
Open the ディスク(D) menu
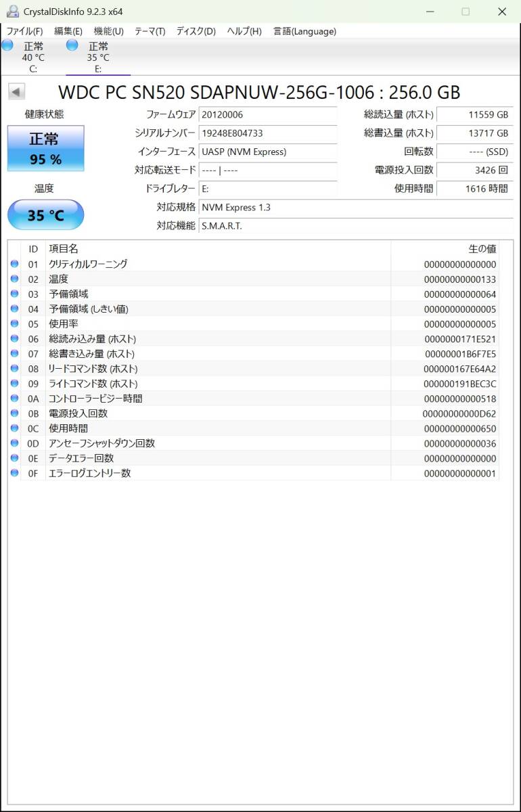click(196, 31)
